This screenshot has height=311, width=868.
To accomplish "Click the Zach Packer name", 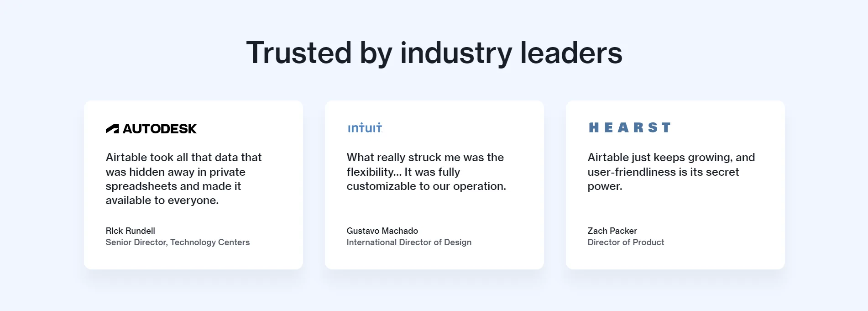I will click(612, 231).
